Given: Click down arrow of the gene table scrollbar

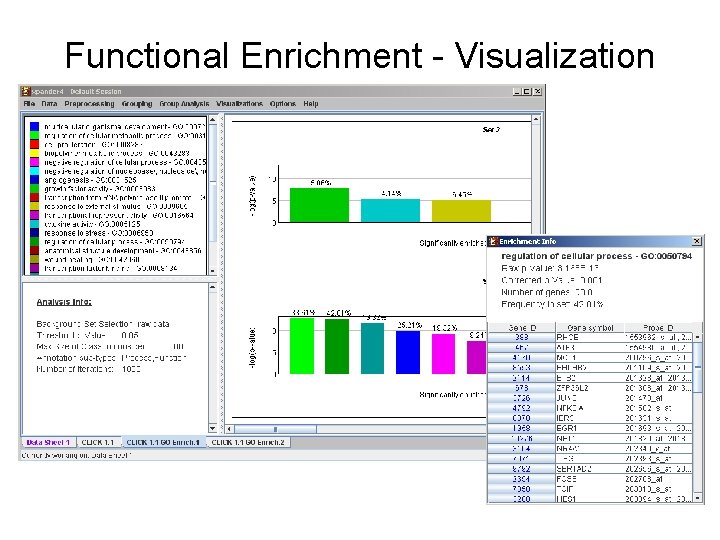Looking at the screenshot, I should tap(698, 498).
